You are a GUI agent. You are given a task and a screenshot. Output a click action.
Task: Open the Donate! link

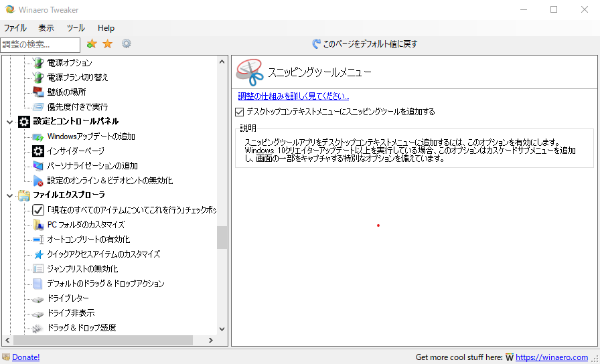pyautogui.click(x=25, y=357)
